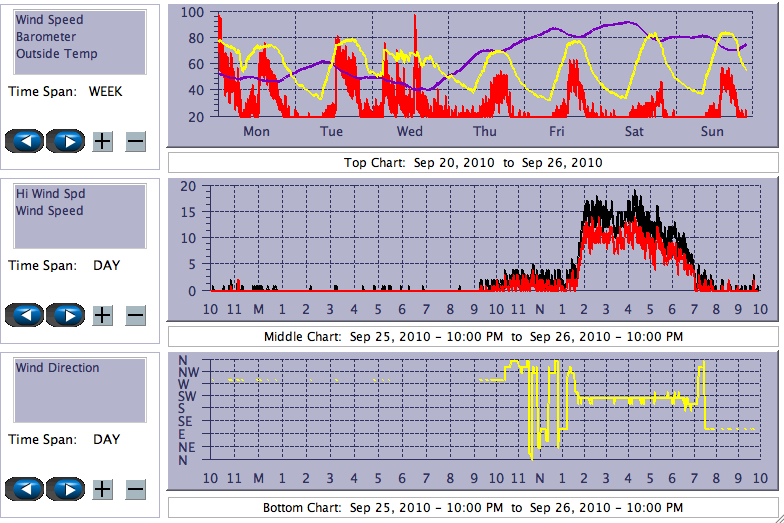Click the top chart back arrow button
Screen dimensions: 784x523
point(24,141)
